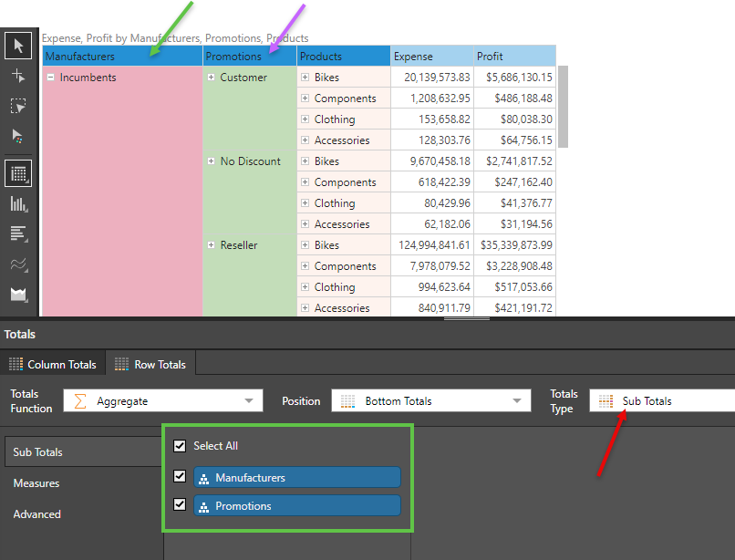Switch to the area chart visualization
735x560 pixels.
point(18,295)
